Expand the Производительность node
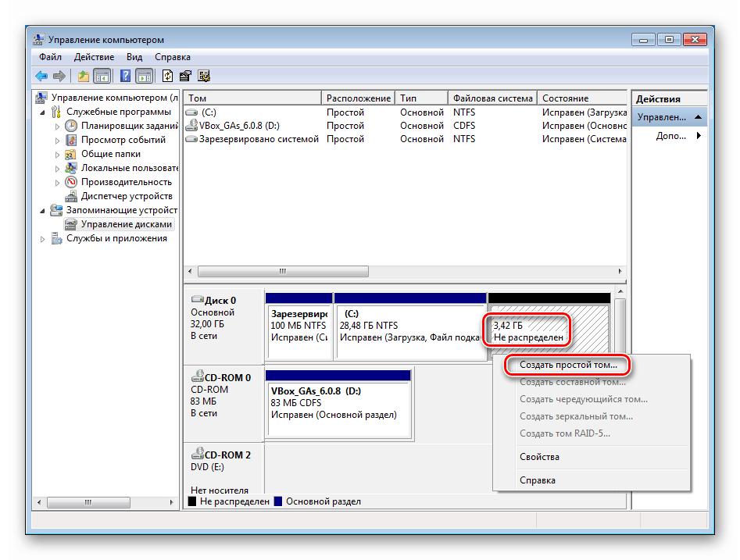Image resolution: width=740 pixels, height=560 pixels. (57, 183)
